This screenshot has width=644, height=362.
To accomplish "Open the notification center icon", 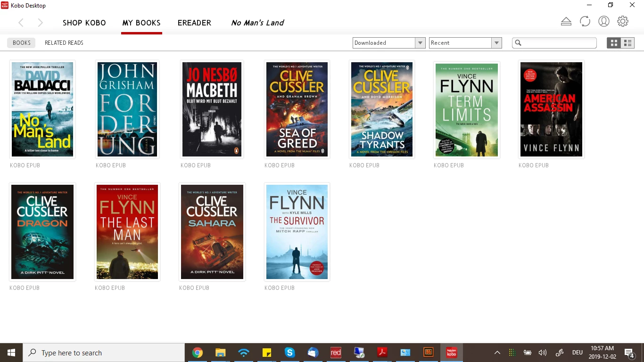I will coord(629,353).
